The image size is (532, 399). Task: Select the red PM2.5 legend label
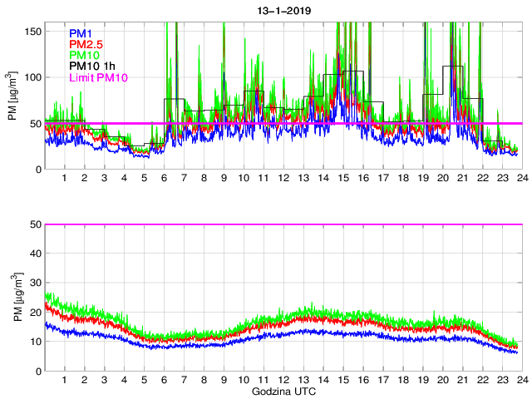(87, 44)
